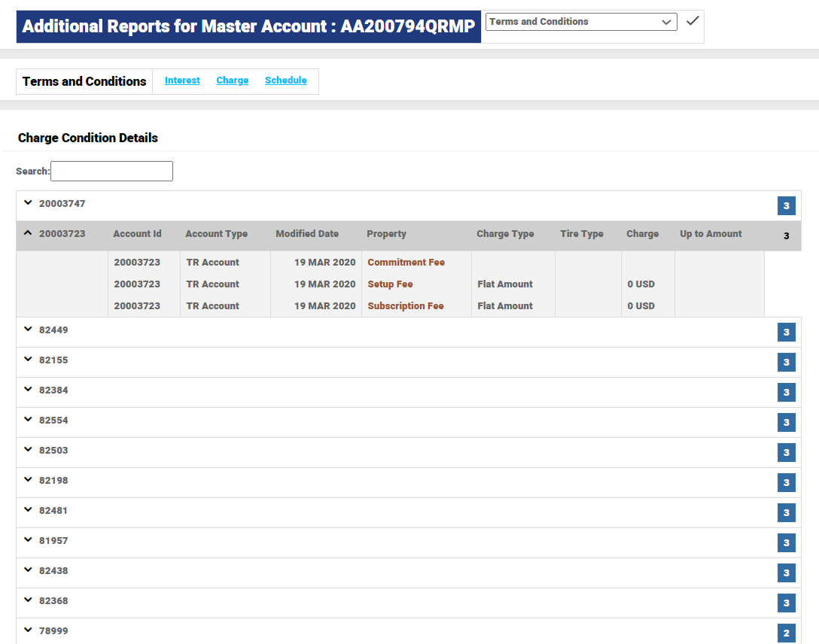Go to the Schedule link
This screenshot has width=819, height=644.
click(285, 80)
